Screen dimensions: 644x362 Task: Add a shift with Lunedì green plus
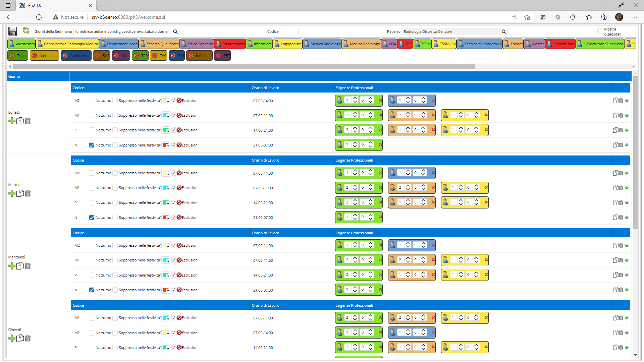click(12, 121)
